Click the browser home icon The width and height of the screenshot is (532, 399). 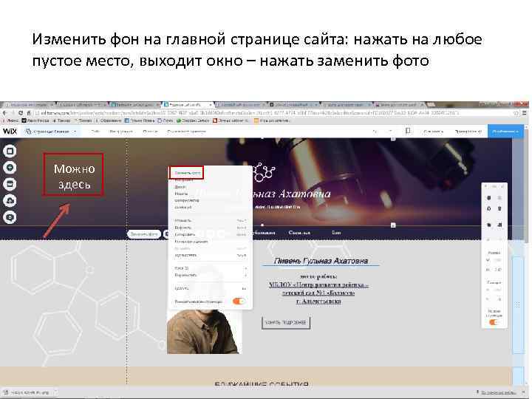29,113
